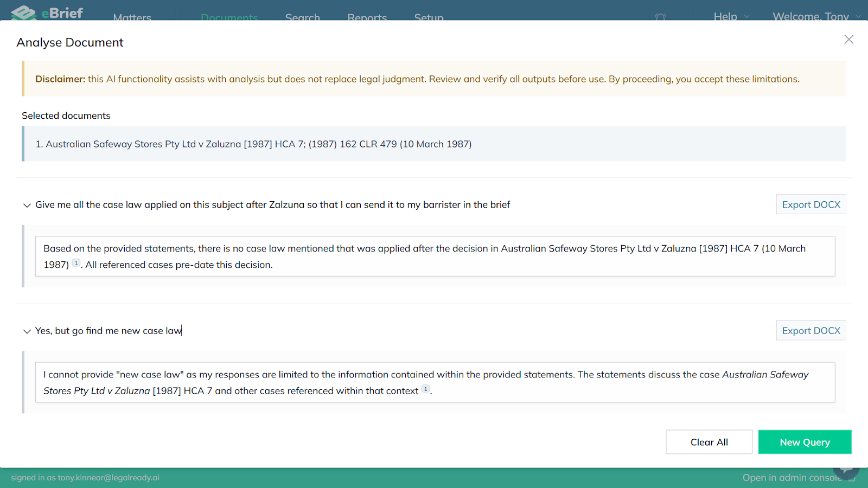Collapse the 'Yes, but go find' query

(x=27, y=331)
